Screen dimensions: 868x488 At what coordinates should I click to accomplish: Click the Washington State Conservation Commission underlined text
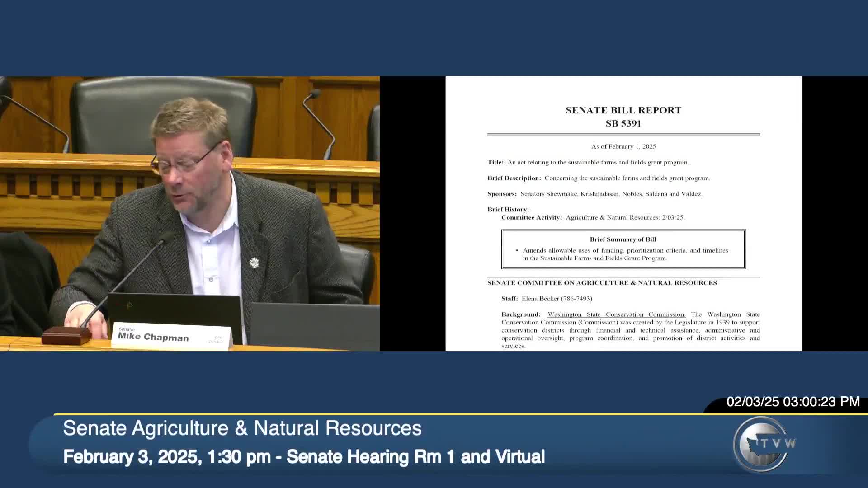[x=616, y=314]
